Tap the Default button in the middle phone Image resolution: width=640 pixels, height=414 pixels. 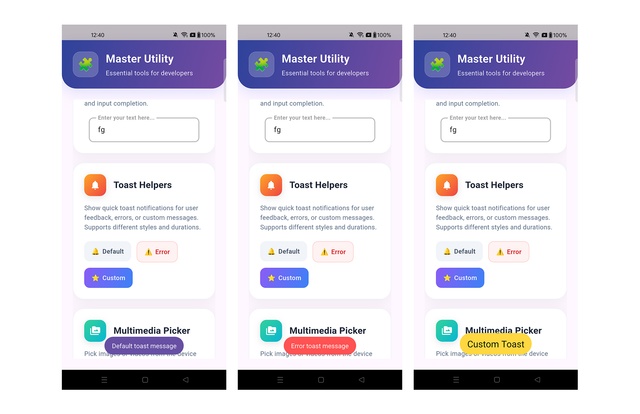click(x=284, y=252)
